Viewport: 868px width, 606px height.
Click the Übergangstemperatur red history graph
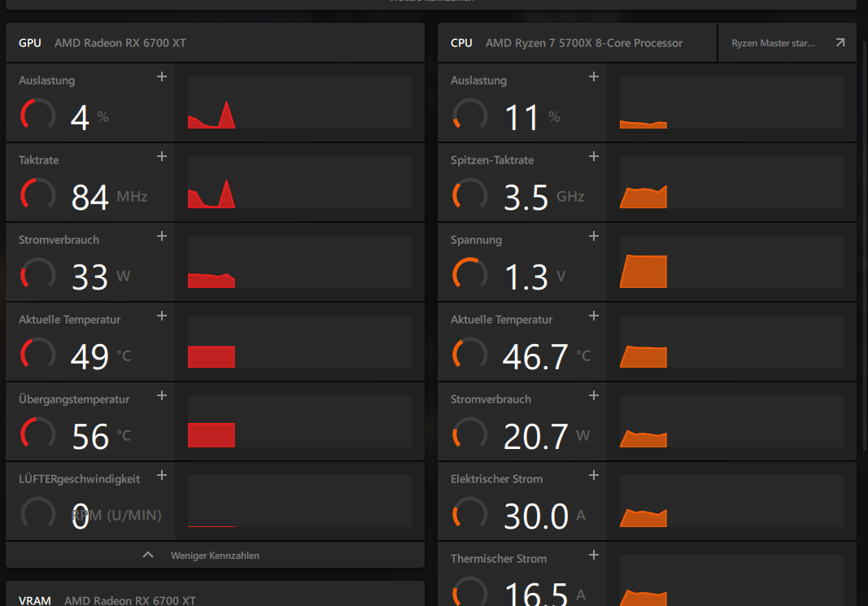click(299, 421)
